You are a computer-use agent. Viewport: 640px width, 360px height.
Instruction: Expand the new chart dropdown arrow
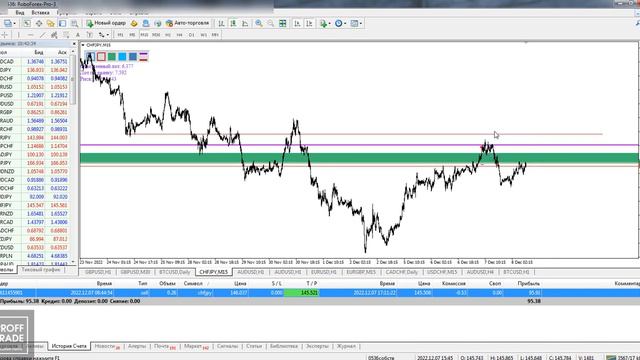click(14, 24)
